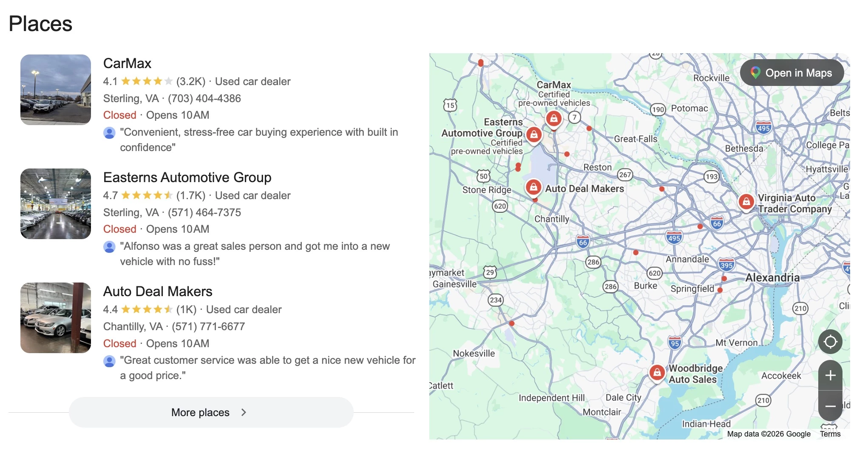Click Easterns phone number (571) 464-7375

tap(204, 212)
